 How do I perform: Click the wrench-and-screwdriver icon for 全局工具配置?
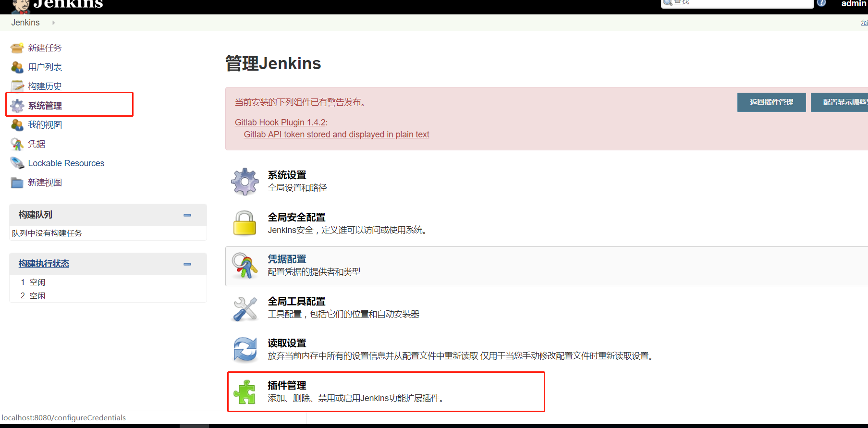click(245, 308)
